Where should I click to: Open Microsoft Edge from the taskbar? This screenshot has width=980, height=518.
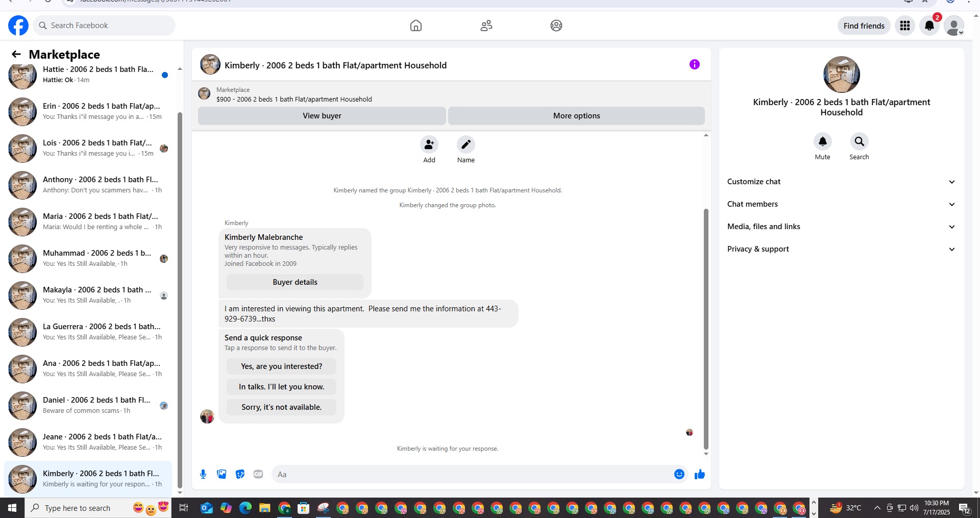(x=246, y=508)
